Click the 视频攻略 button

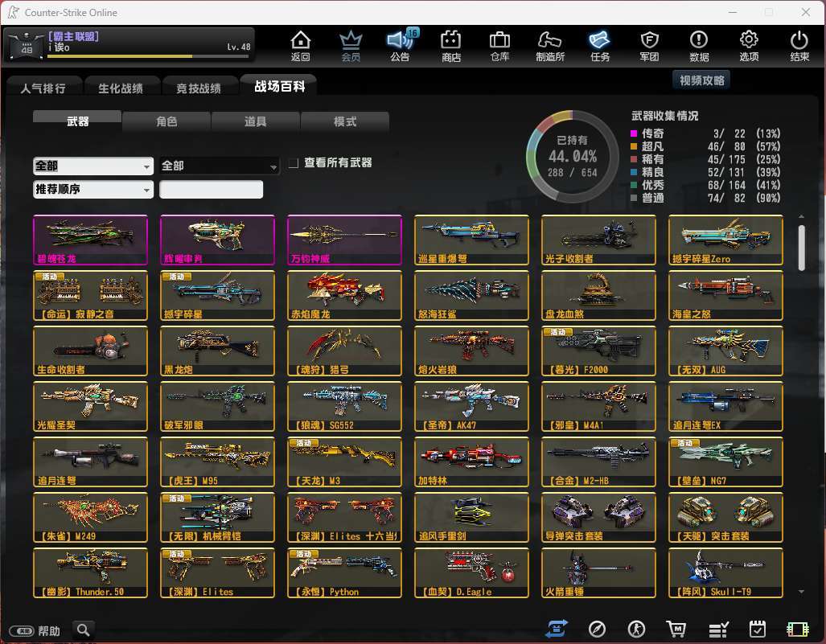coord(701,80)
